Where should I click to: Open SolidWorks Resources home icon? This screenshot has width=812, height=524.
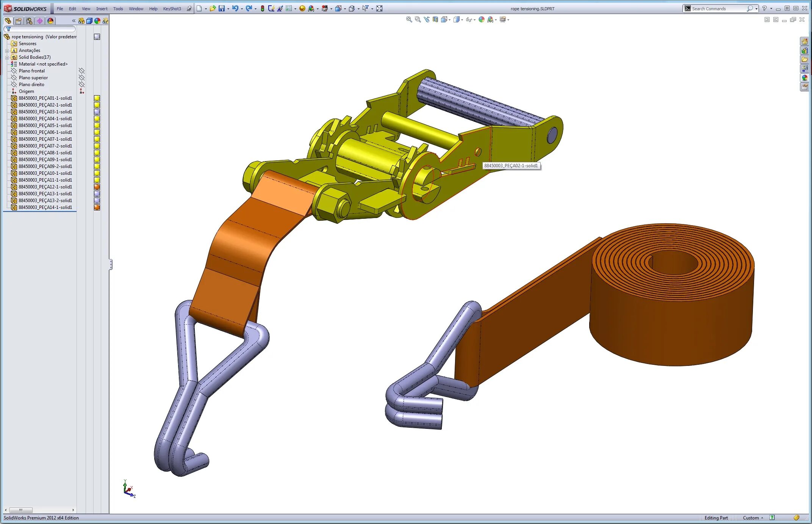(x=804, y=41)
